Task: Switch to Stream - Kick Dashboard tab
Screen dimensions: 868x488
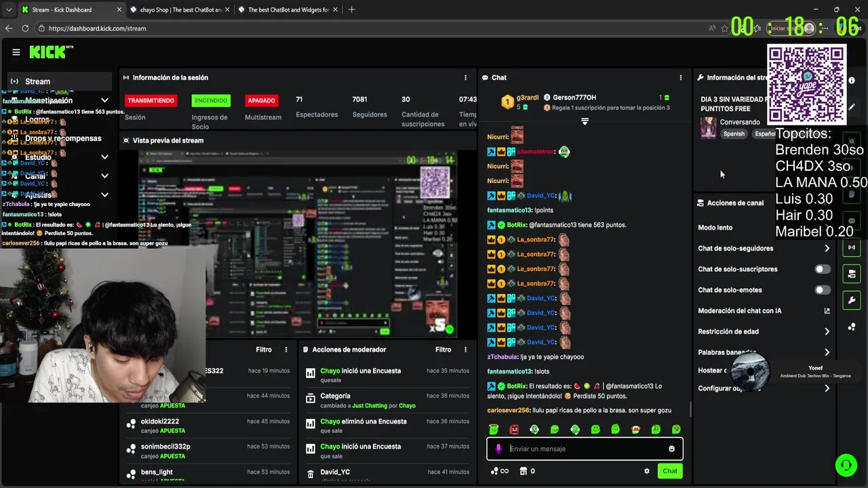Action: (72, 9)
